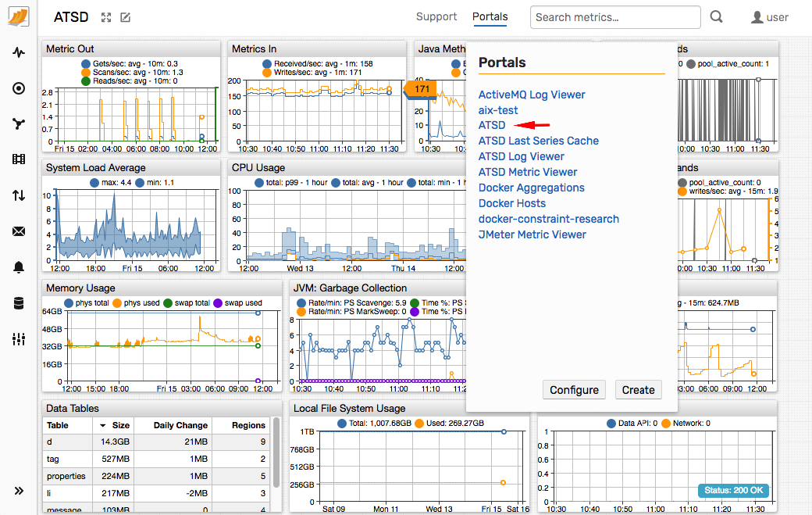Toggle Rate/min PS MarkSweep legend in JVM chart
Image resolution: width=812 pixels, height=515 pixels.
[351, 311]
